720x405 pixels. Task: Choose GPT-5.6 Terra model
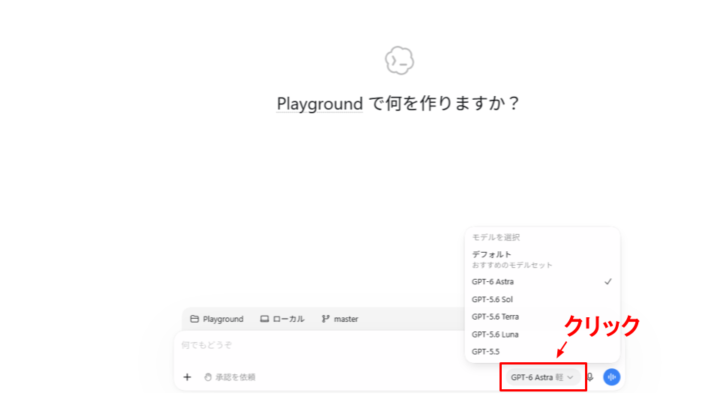coord(542,317)
